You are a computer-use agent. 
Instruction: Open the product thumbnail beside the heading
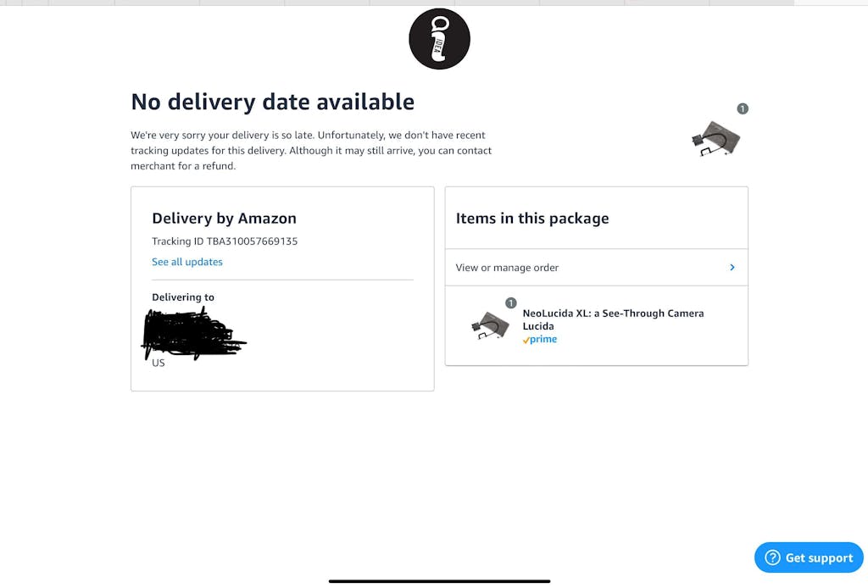[x=716, y=139]
